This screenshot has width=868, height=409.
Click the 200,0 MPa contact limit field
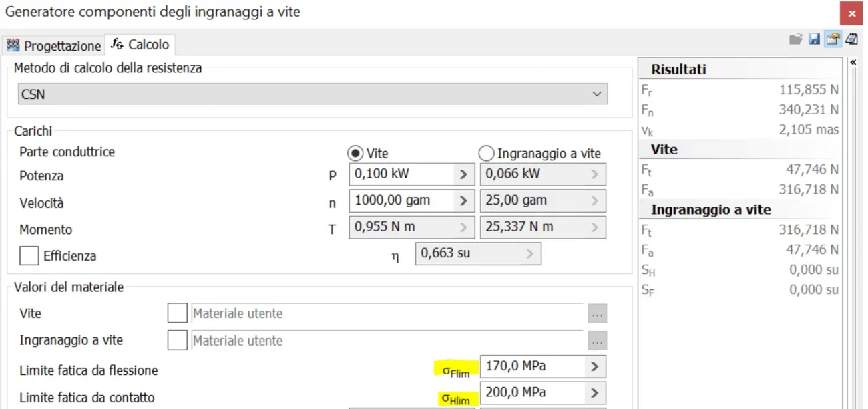tap(533, 392)
